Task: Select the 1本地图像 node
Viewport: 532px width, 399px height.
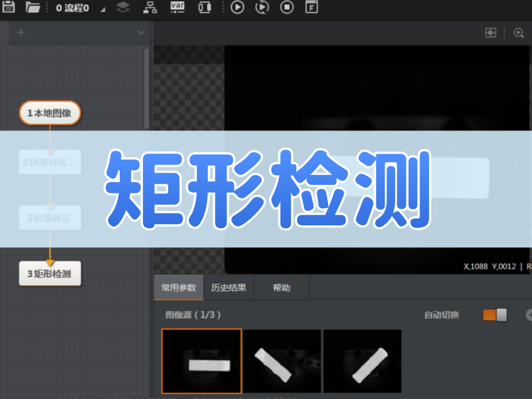Action: pyautogui.click(x=50, y=113)
